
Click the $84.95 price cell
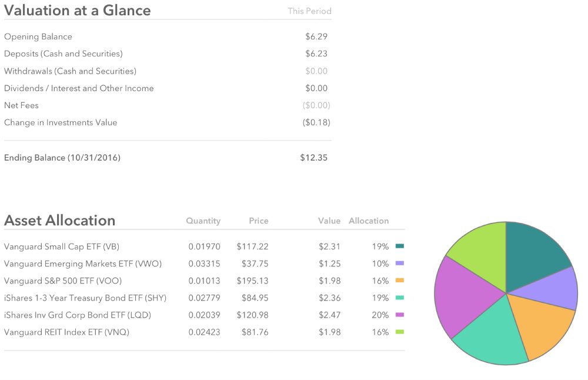click(x=255, y=298)
